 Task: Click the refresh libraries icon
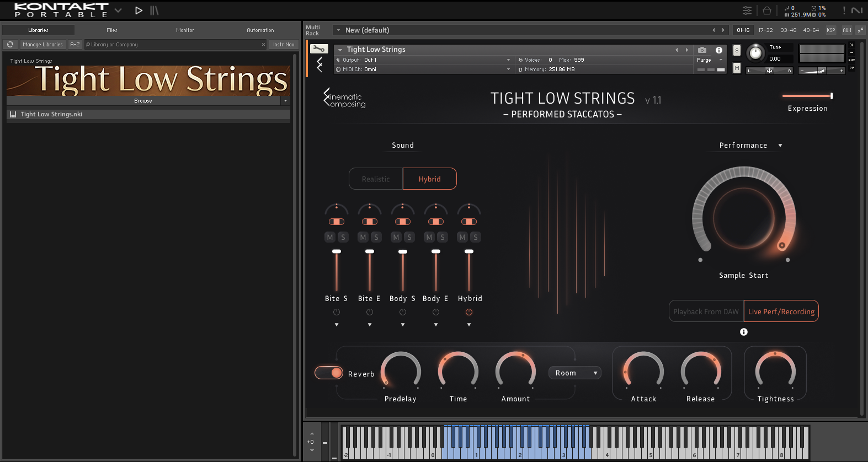click(10, 45)
